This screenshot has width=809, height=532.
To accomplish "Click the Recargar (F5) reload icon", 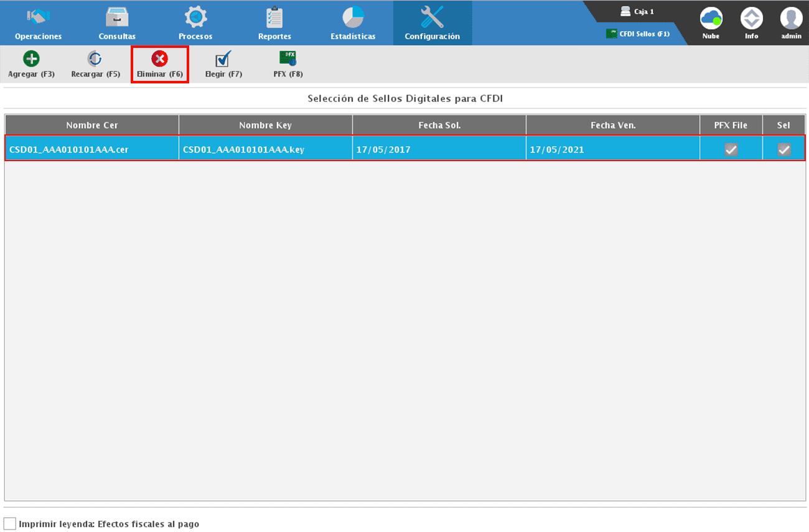I will 95,60.
